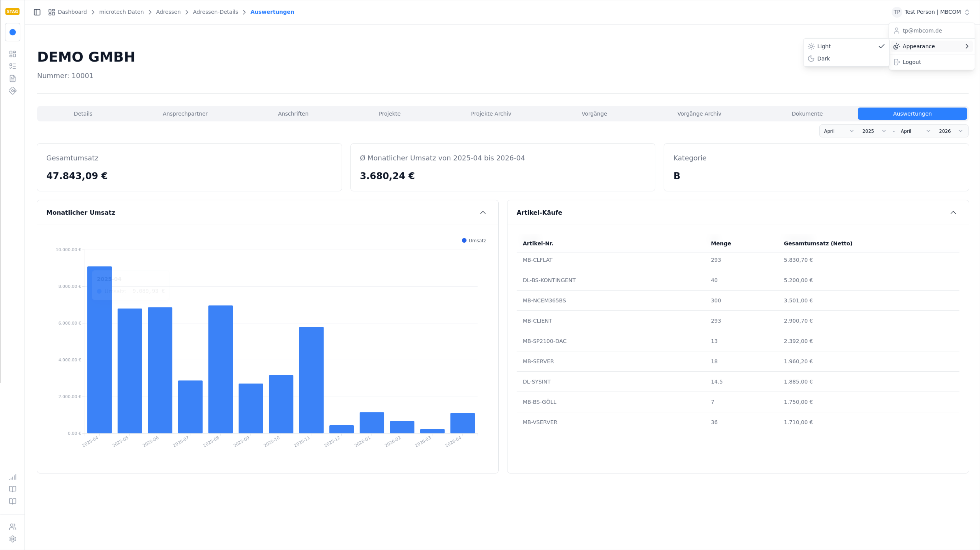Select the MB-CLFLAT article row

pos(738,260)
